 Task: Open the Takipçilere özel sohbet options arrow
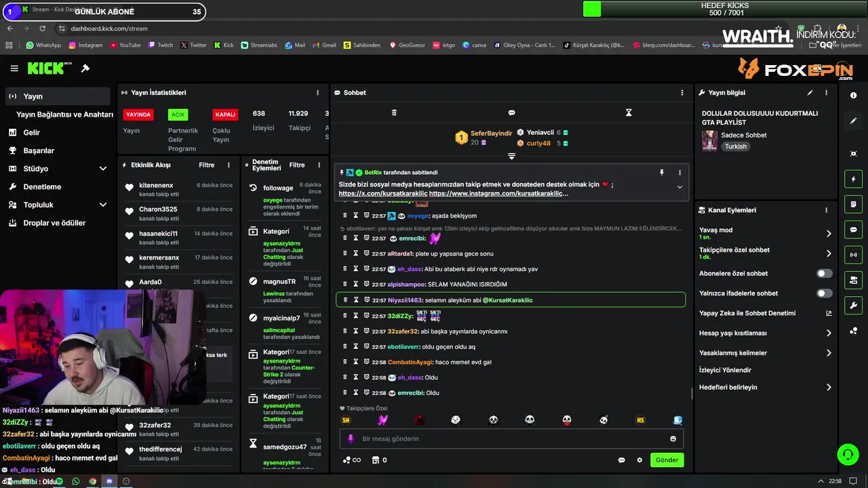[x=829, y=253]
